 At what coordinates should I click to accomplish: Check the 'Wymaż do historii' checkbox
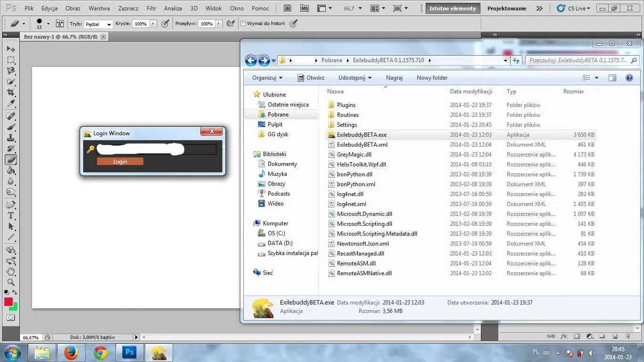tap(243, 24)
